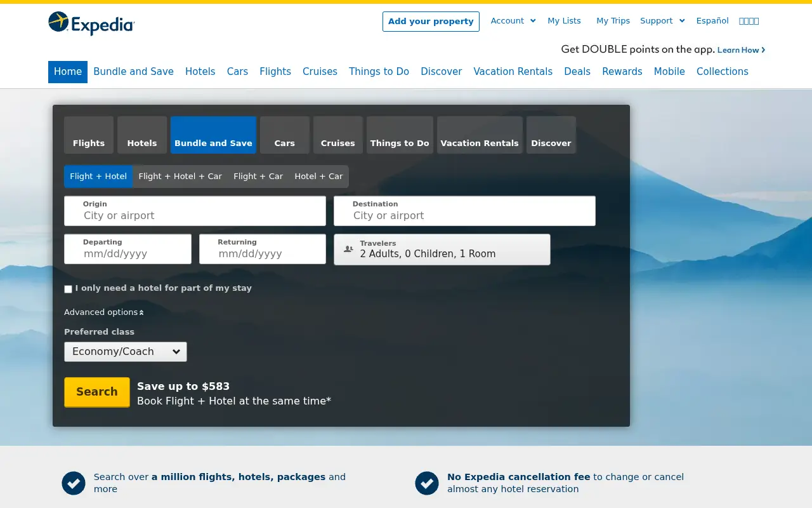Image resolution: width=812 pixels, height=508 pixels.
Task: Click the Learn How link
Action: click(x=741, y=50)
